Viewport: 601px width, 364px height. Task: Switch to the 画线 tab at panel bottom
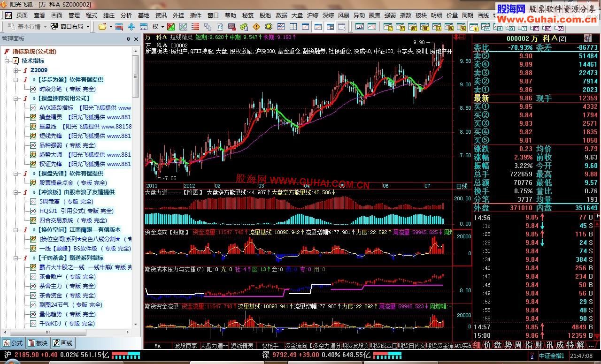click(x=62, y=343)
